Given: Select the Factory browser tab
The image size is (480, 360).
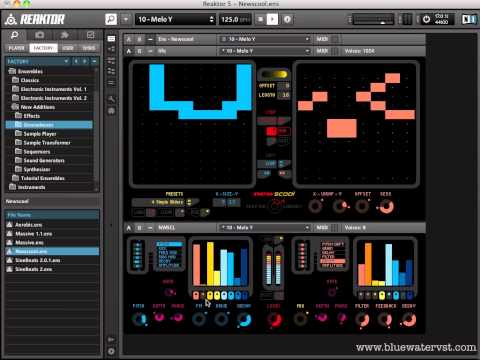Looking at the screenshot, I should click(43, 48).
